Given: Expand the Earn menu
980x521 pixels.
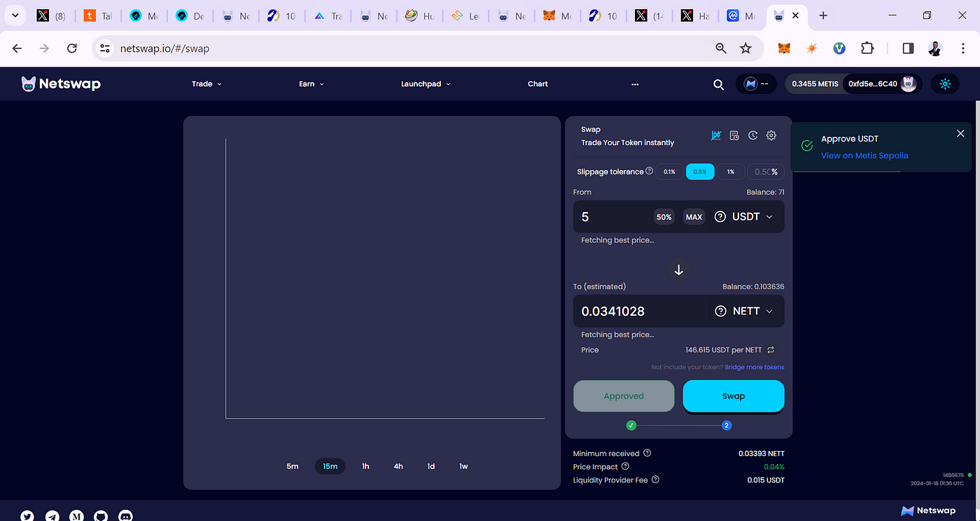Looking at the screenshot, I should click(311, 84).
